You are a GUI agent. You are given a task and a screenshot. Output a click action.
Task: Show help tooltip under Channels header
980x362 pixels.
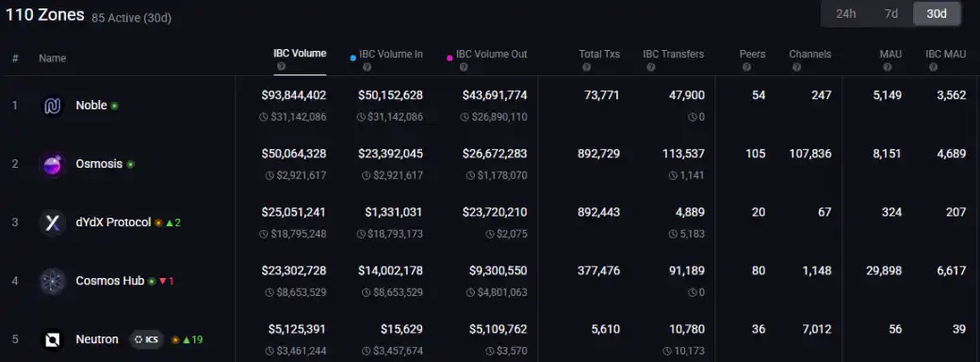796,67
